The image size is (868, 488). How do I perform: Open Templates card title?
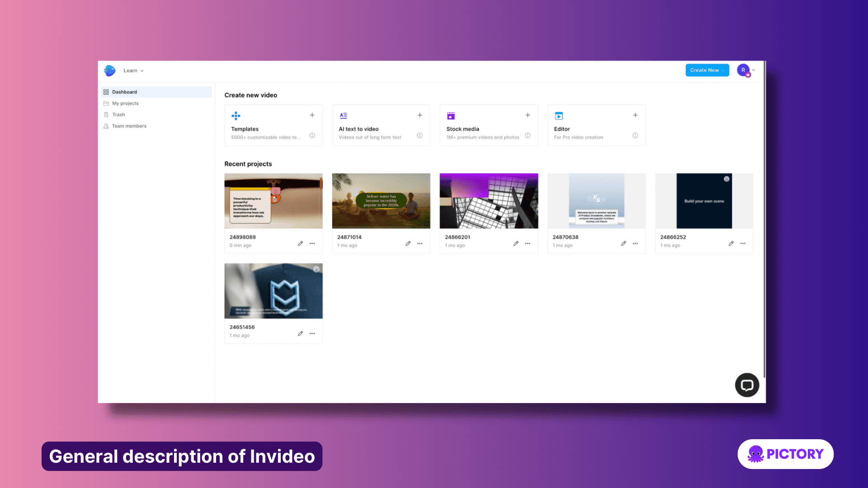point(245,129)
